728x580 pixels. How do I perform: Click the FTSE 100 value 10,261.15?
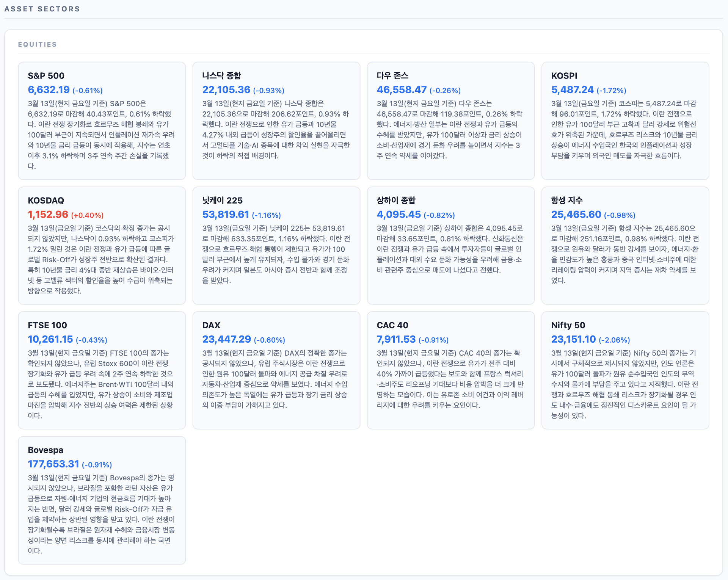click(x=50, y=339)
